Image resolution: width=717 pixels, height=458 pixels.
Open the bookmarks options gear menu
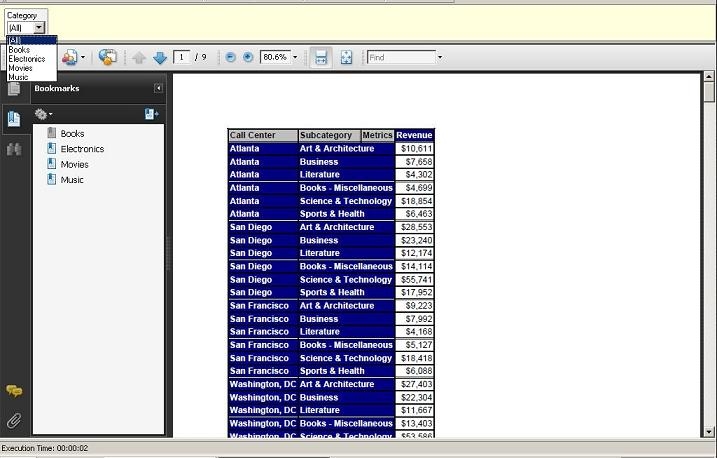(44, 115)
